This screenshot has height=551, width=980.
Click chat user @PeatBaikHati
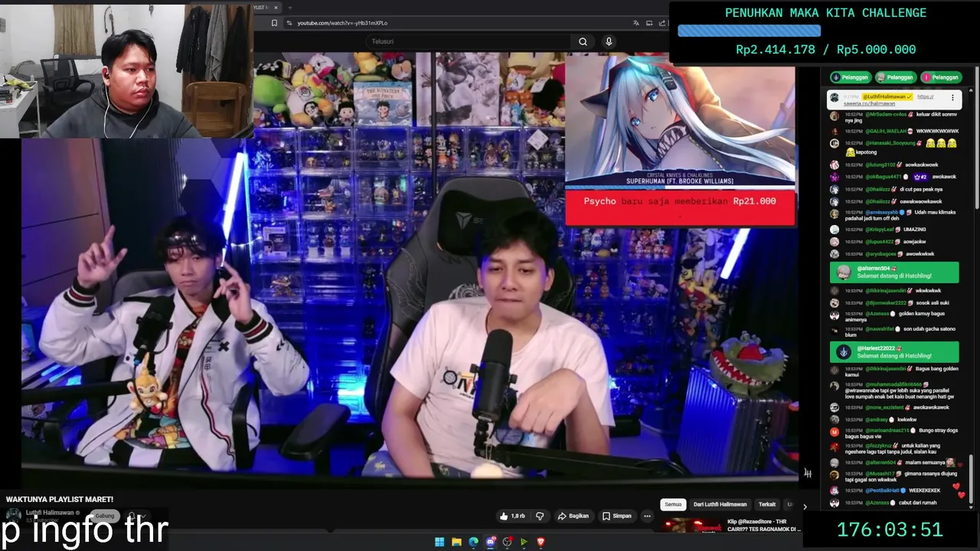[883, 490]
